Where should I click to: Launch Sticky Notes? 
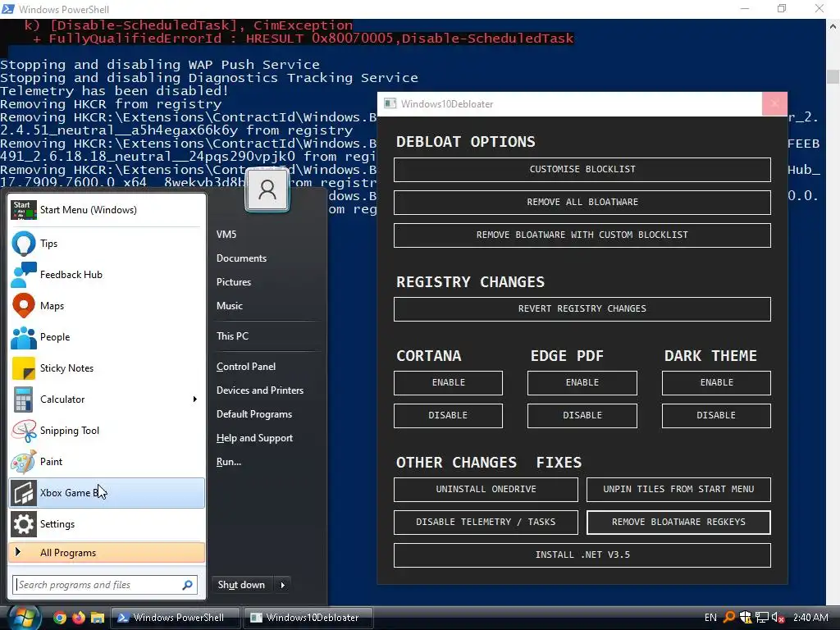(x=107, y=368)
